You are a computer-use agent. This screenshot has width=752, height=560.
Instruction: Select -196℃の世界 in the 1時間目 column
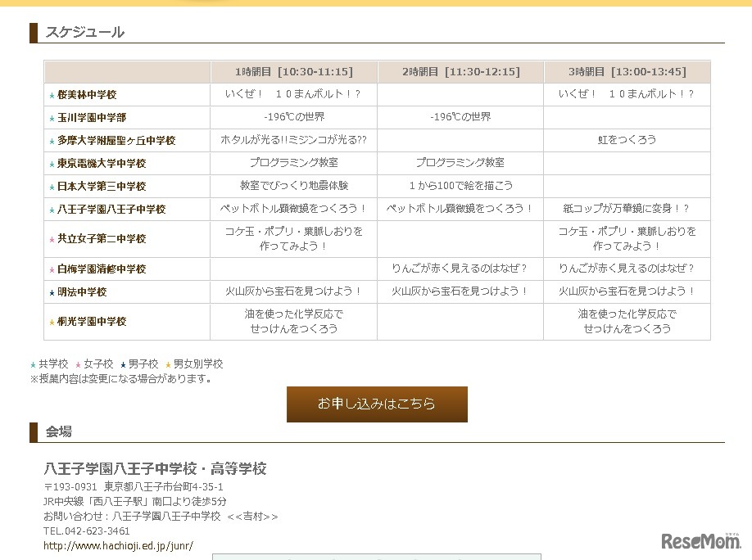click(294, 117)
